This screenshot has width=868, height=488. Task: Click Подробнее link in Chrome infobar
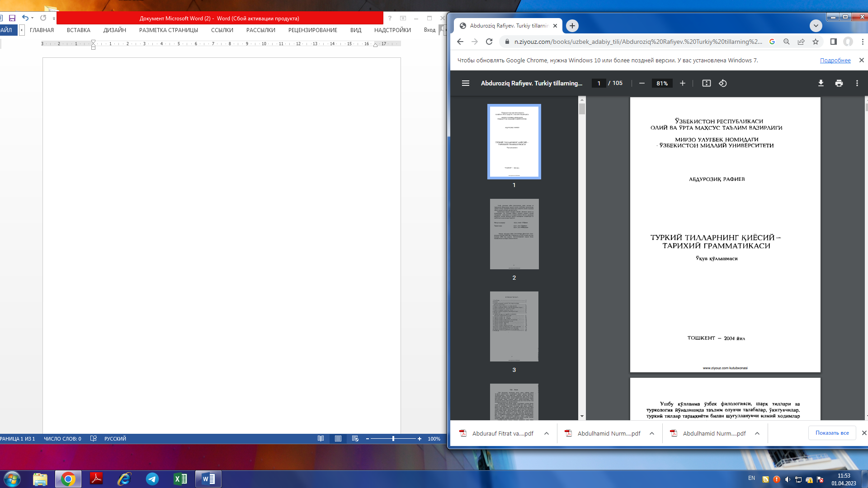point(835,60)
